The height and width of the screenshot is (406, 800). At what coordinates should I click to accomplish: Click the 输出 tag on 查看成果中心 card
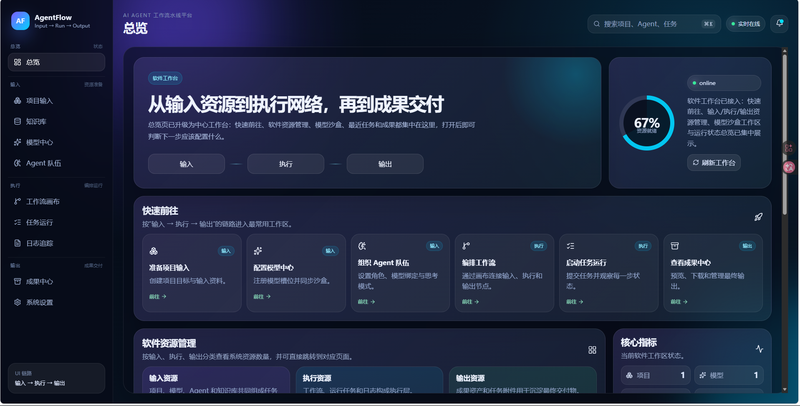click(747, 246)
